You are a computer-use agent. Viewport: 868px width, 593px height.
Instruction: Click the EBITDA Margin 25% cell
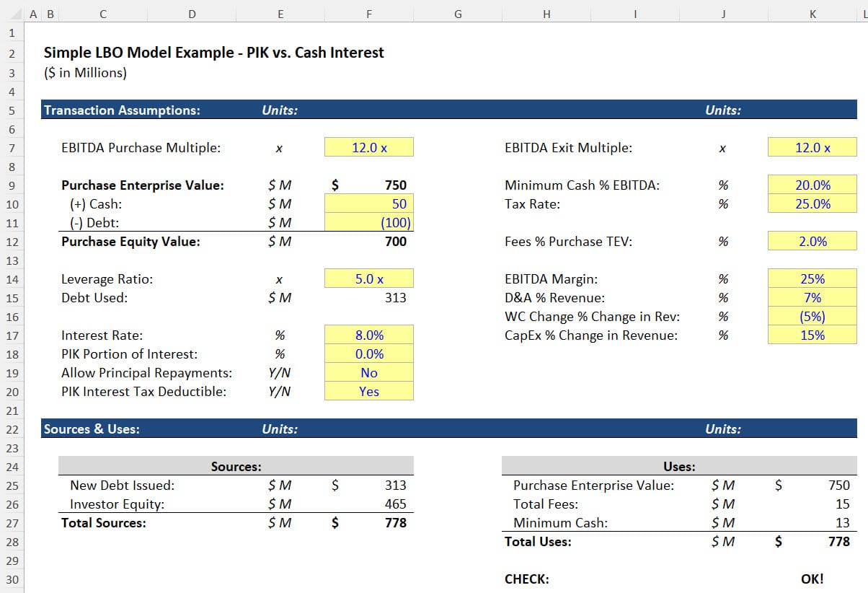(x=812, y=278)
